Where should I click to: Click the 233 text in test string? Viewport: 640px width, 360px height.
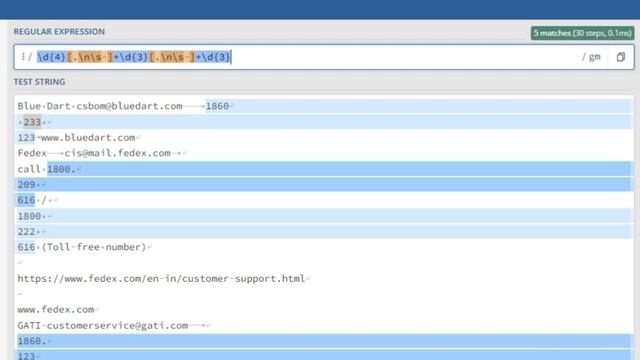coord(32,122)
